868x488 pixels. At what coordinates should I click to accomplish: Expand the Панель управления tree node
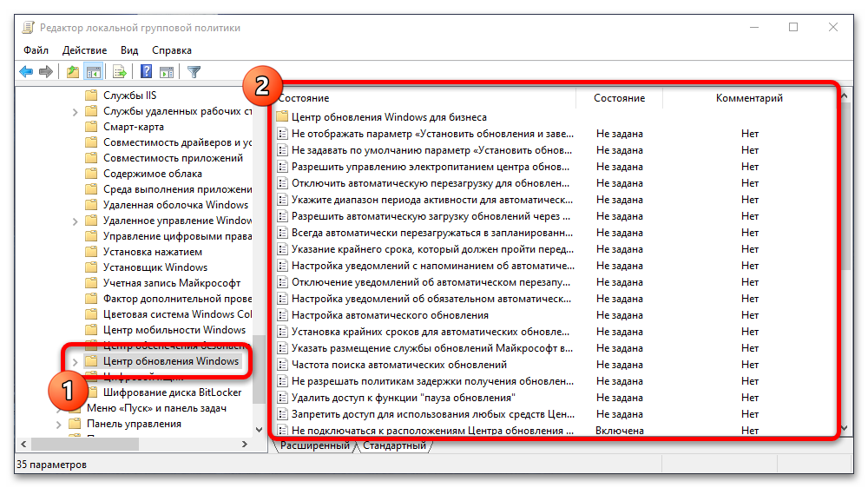click(58, 425)
